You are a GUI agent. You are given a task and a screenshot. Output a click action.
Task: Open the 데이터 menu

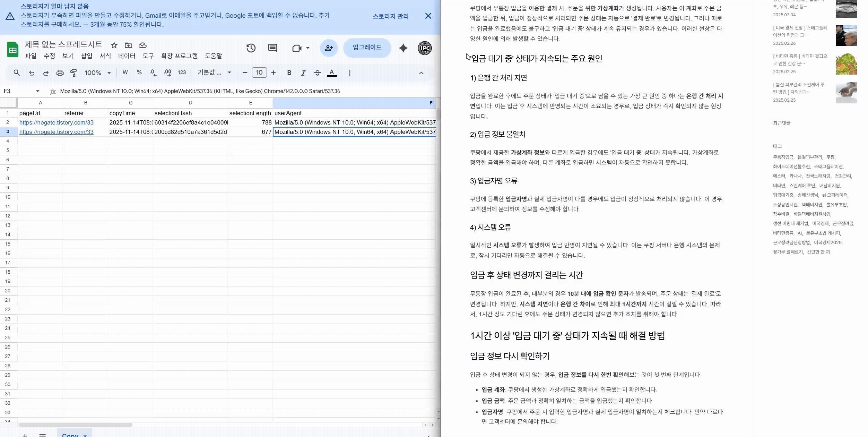127,56
